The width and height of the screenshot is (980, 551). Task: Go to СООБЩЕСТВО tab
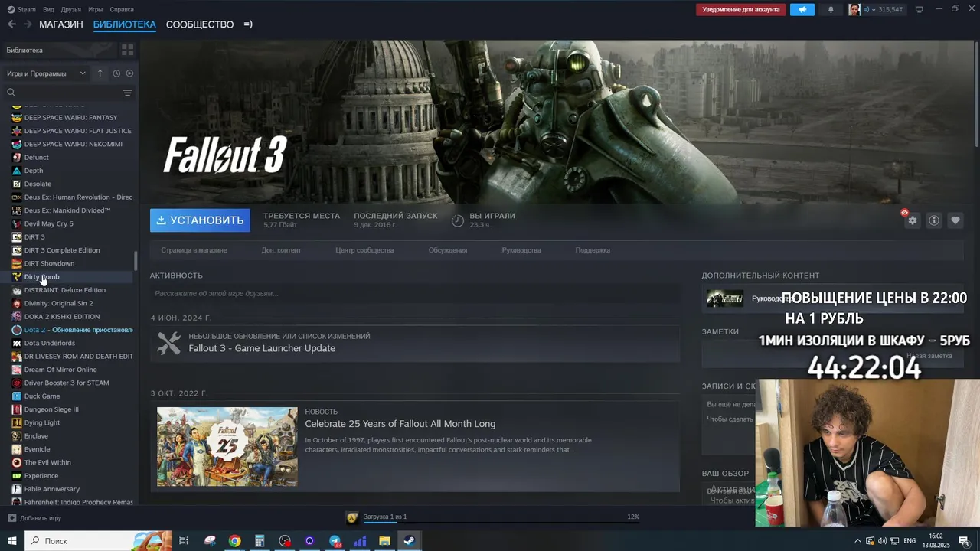point(200,24)
